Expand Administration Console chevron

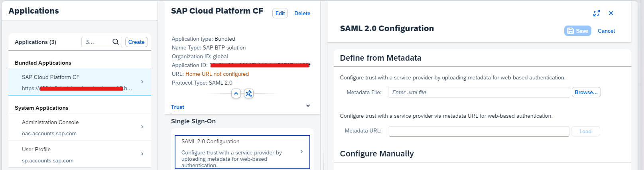(x=142, y=127)
